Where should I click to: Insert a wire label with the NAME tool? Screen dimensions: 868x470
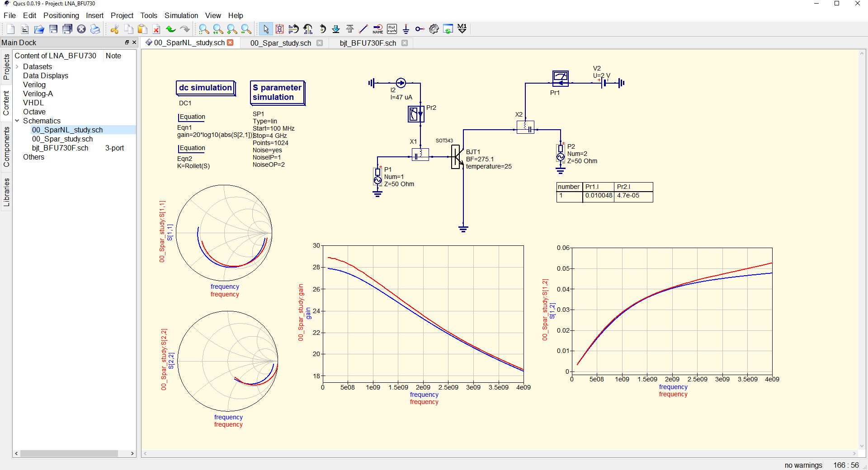378,29
